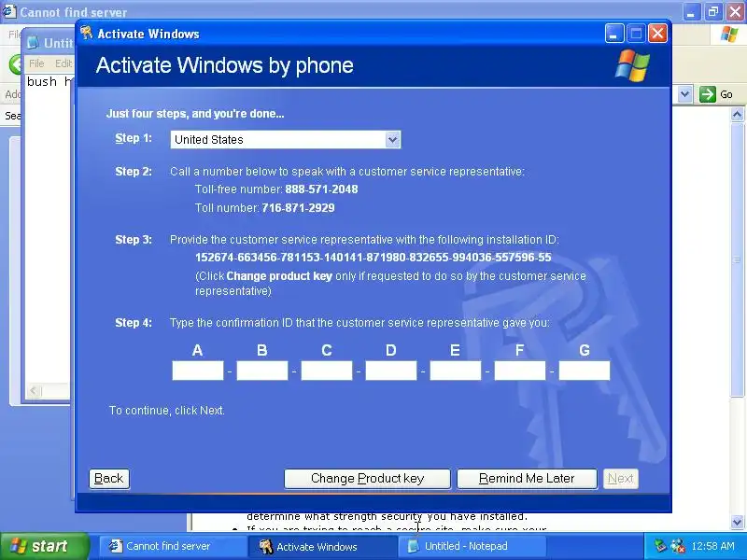Screen dimensions: 747x560
Task: Click the network connection tray icon
Action: click(x=660, y=546)
